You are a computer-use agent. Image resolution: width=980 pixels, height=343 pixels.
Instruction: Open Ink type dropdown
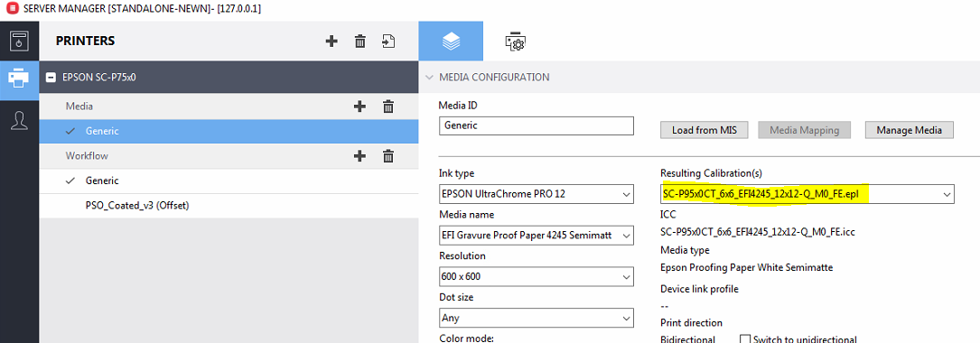point(537,194)
